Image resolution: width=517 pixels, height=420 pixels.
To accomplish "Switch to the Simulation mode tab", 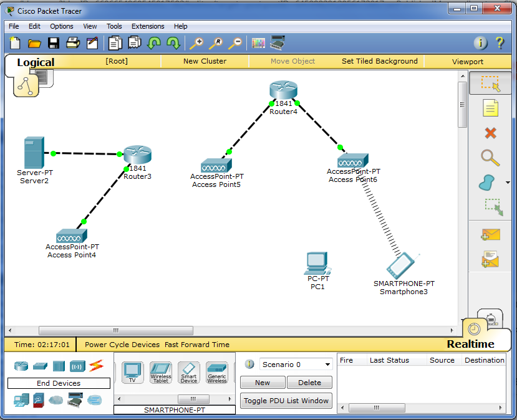I will coord(491,317).
